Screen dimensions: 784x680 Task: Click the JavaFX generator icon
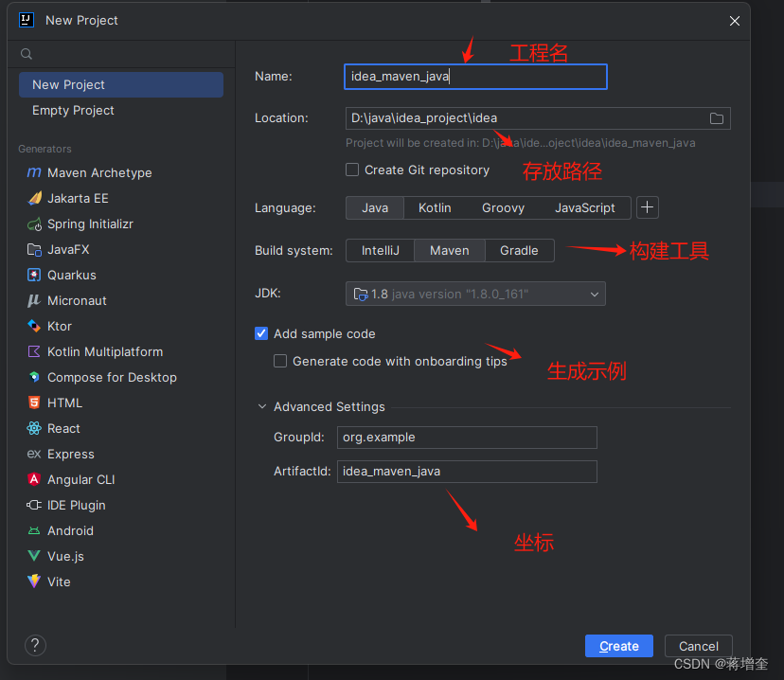(34, 249)
